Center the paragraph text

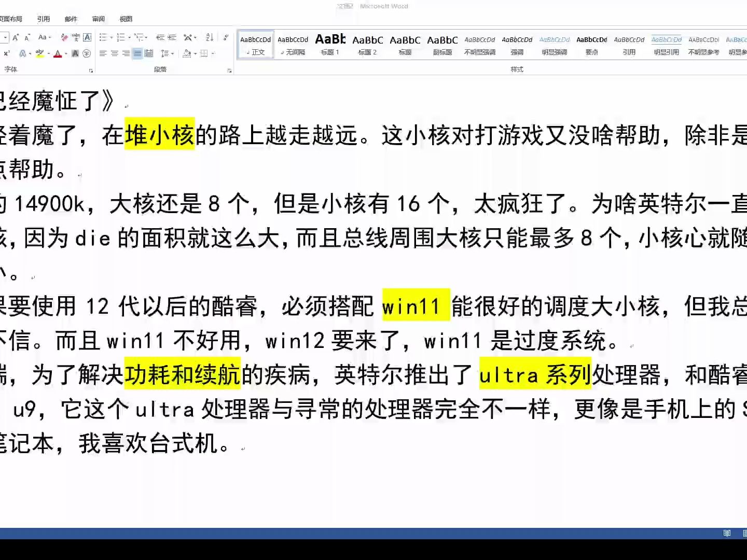tap(115, 53)
